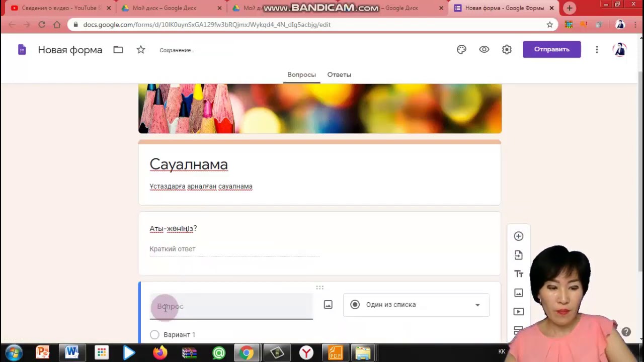644x362 pixels.
Task: Open the help question mark button
Action: click(626, 332)
